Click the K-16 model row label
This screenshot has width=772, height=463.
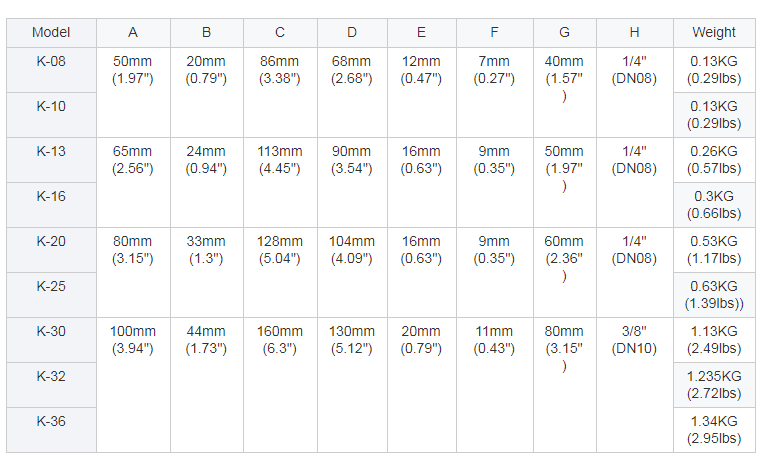point(51,196)
